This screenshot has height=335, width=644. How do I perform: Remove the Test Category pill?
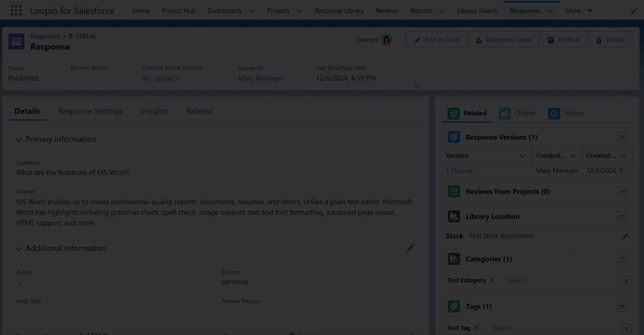point(492,280)
